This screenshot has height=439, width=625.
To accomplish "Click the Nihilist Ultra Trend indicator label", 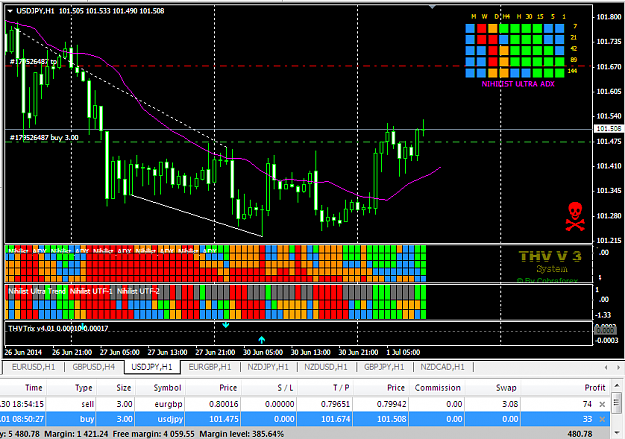I will pos(37,291).
